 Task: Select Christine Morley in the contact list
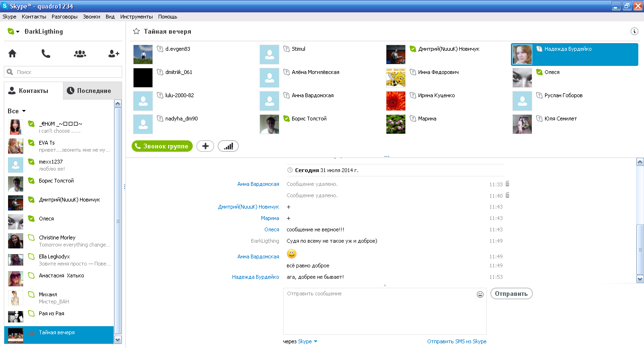pos(59,241)
